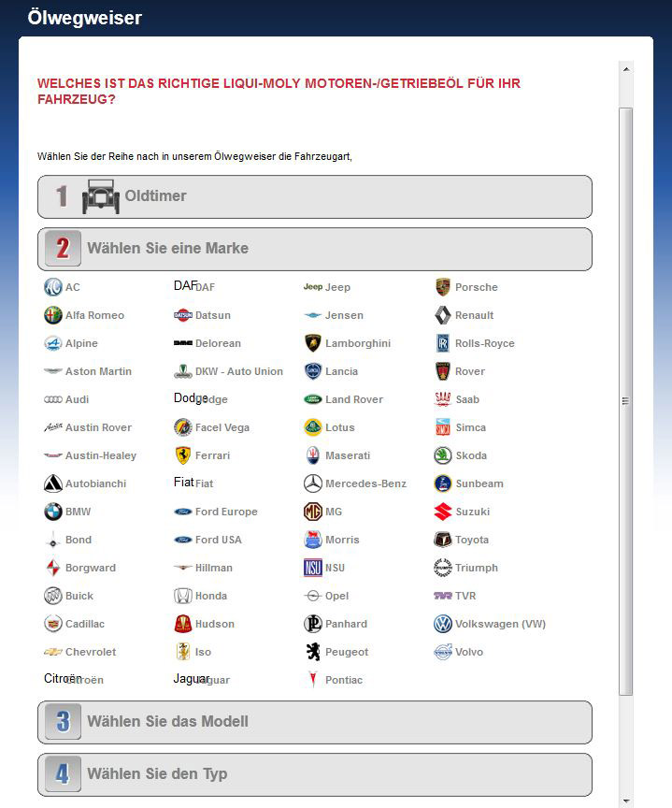Click the Lotus yellow-green logo
The width and height of the screenshot is (672, 808).
(313, 427)
